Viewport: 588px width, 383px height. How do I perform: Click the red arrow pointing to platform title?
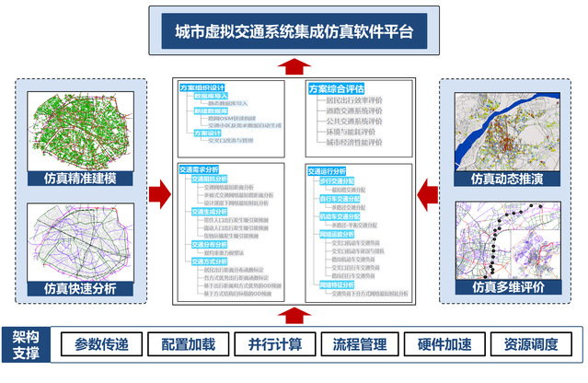pyautogui.click(x=294, y=64)
